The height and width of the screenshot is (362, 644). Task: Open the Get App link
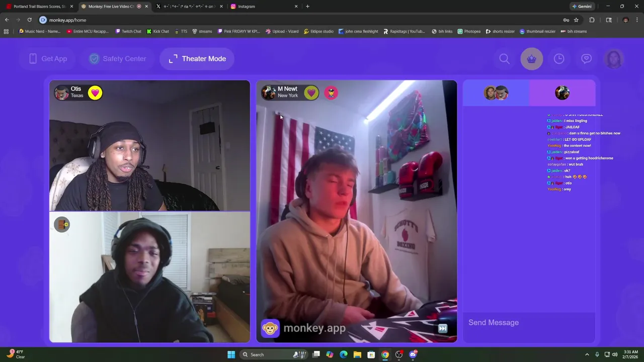pyautogui.click(x=48, y=59)
